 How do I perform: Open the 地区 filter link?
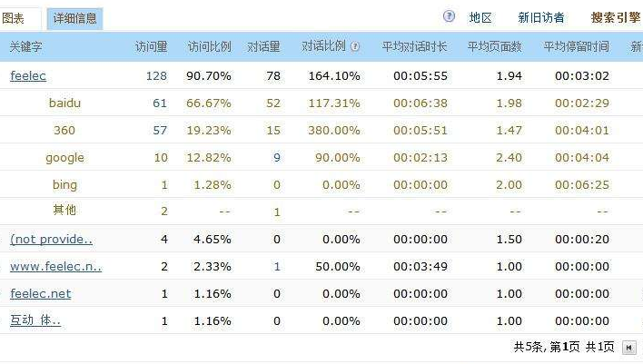(480, 17)
